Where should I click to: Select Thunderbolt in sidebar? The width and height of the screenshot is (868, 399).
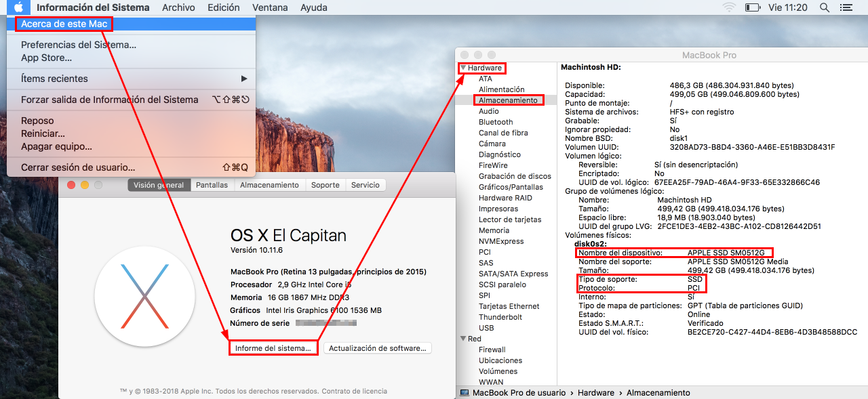(x=500, y=317)
